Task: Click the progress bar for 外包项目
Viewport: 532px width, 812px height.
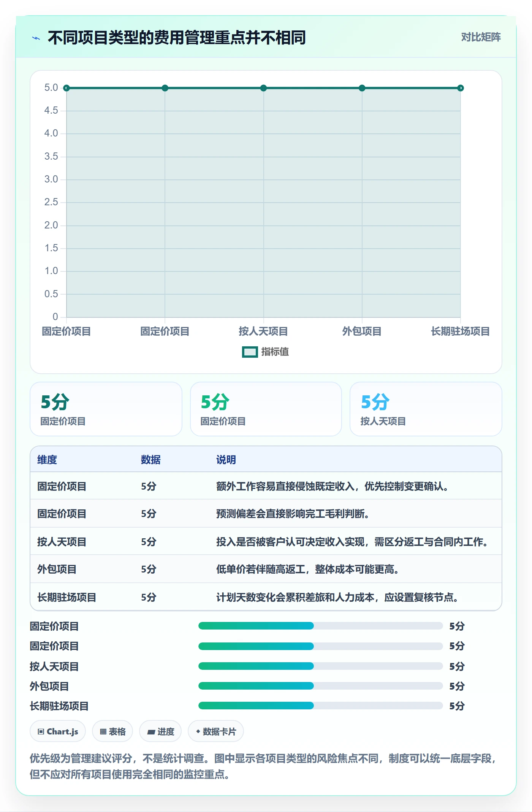Action: 320,686
